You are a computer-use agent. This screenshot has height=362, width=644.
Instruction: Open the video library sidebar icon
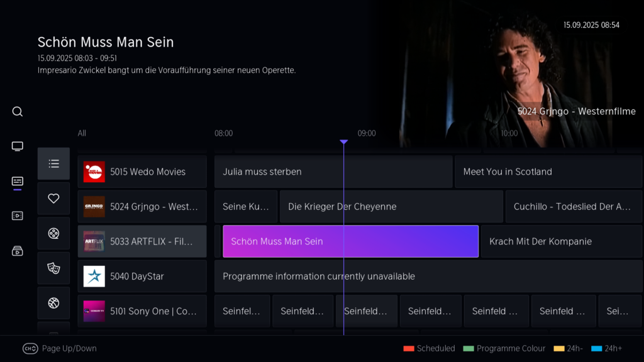pos(18,251)
